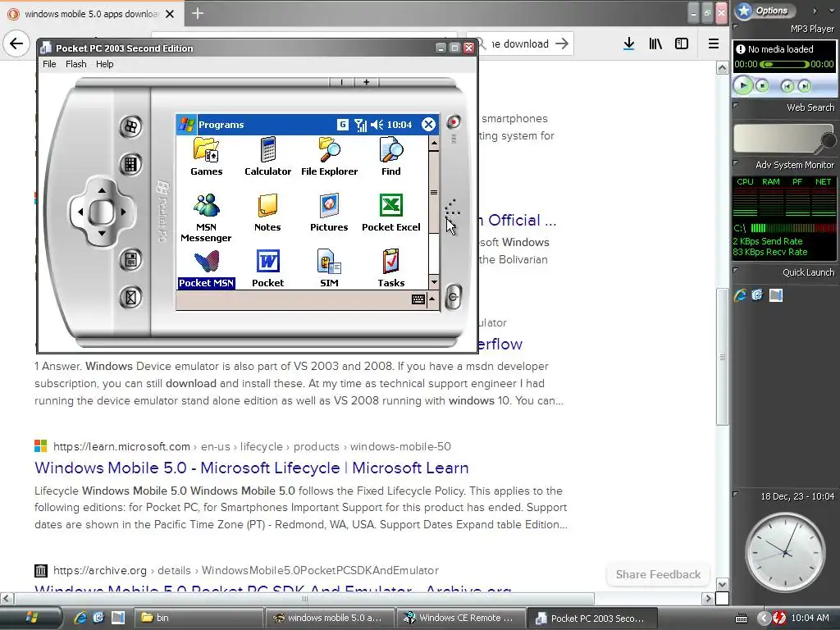Viewport: 840px width, 630px height.
Task: Click the D-pad center action button
Action: tap(101, 212)
